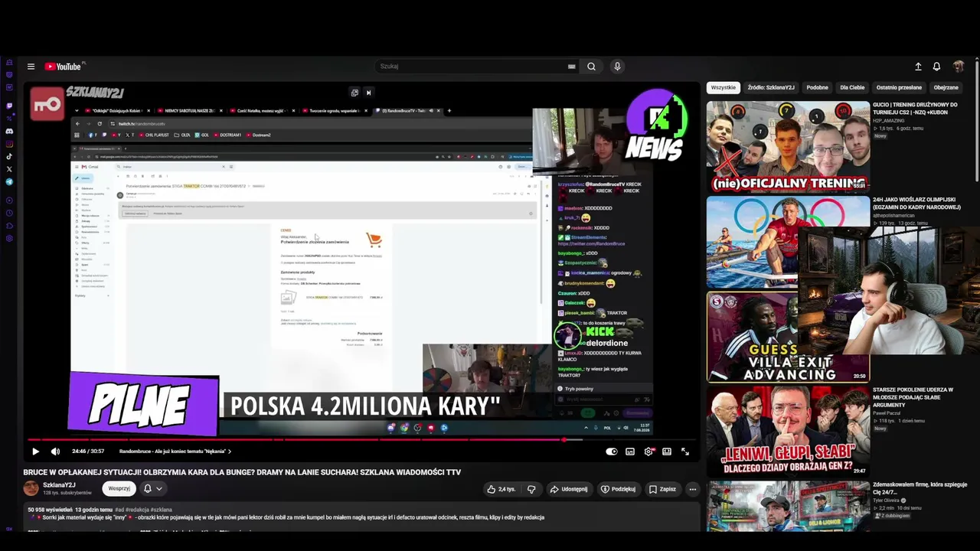This screenshot has width=980, height=551.
Task: Open 'LENIWI, GŁUPI, SŁABI' video thumbnail
Action: pyautogui.click(x=788, y=431)
